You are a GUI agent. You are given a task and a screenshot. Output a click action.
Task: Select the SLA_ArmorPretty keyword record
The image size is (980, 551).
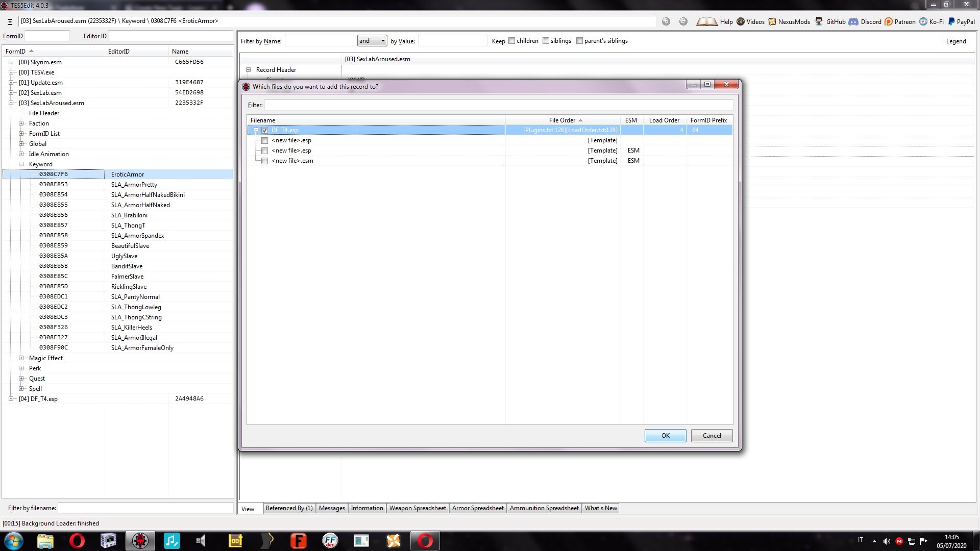pyautogui.click(x=134, y=185)
